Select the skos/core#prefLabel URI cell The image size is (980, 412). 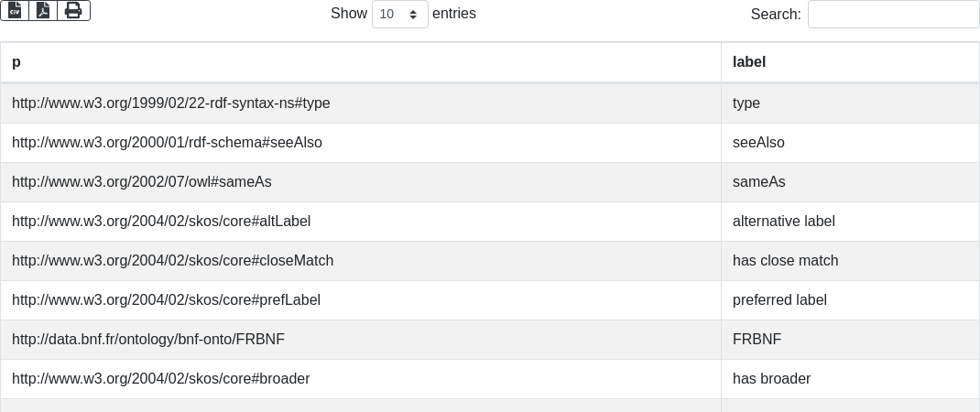166,300
